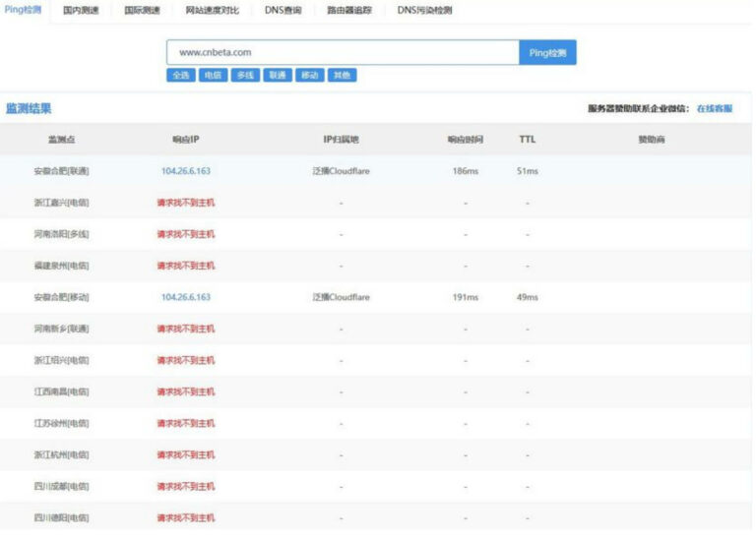Click the 服务器赞助联系企业微信 label
Image resolution: width=756 pixels, height=540 pixels.
click(x=638, y=108)
